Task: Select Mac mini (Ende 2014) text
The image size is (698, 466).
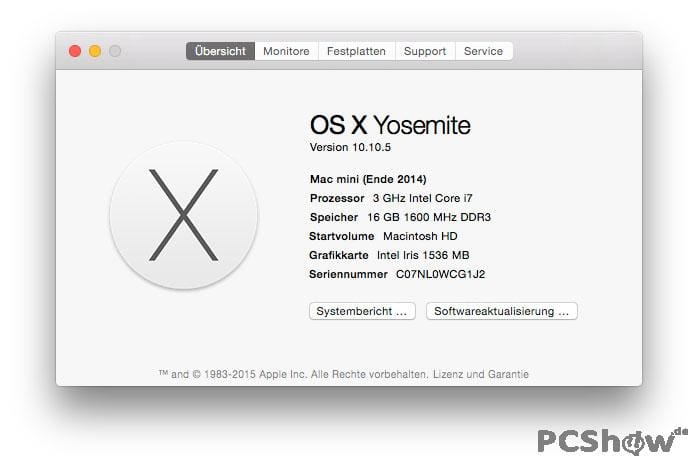Action: point(368,179)
